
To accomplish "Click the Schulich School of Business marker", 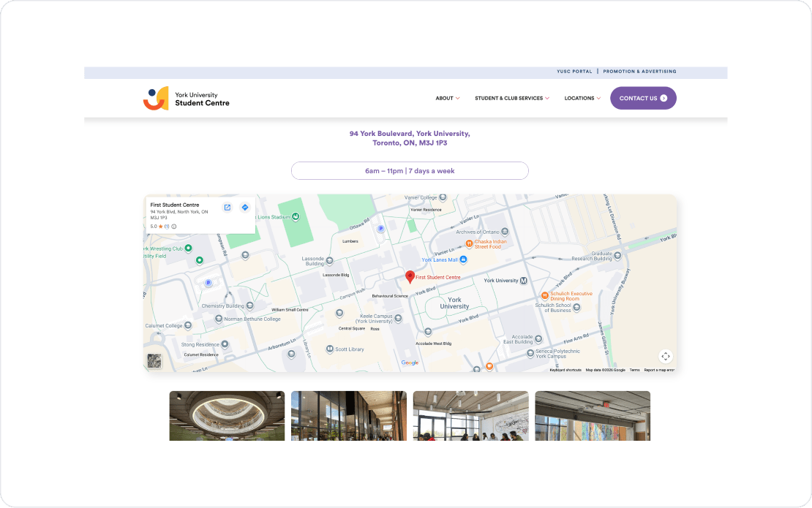I will (576, 307).
